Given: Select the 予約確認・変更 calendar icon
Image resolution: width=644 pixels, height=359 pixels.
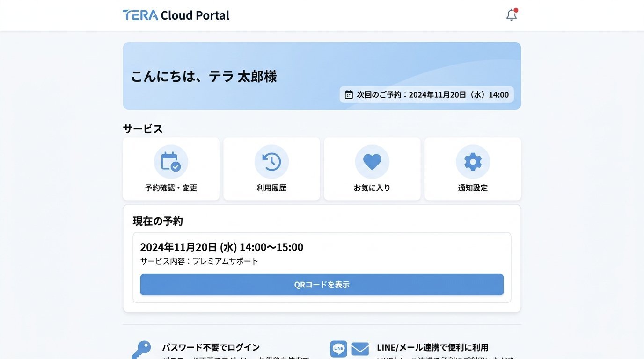Looking at the screenshot, I should coord(171,161).
